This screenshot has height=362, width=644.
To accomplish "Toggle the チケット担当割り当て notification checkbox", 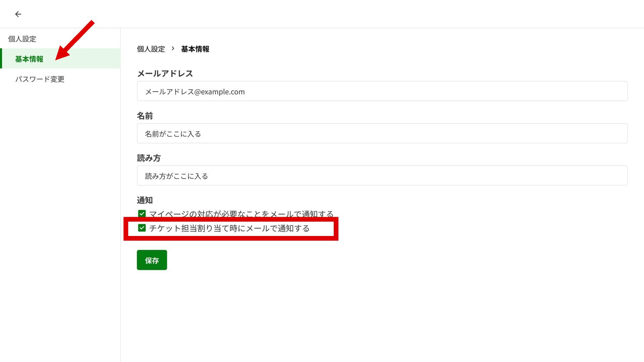I will pyautogui.click(x=142, y=228).
